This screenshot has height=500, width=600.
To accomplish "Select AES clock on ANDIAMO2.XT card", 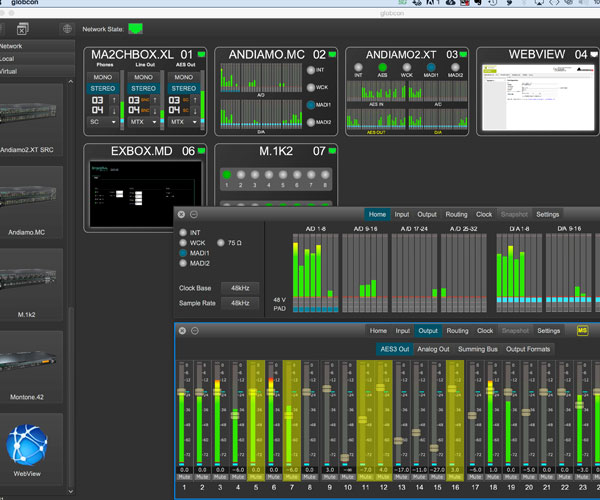I will (x=382, y=67).
